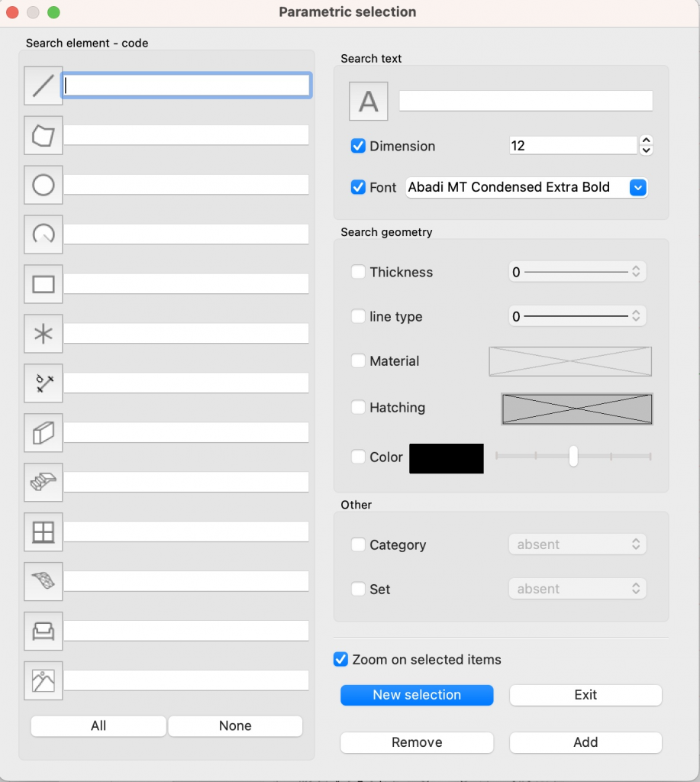
Task: Decrease the Dimension value with down arrow
Action: (646, 150)
